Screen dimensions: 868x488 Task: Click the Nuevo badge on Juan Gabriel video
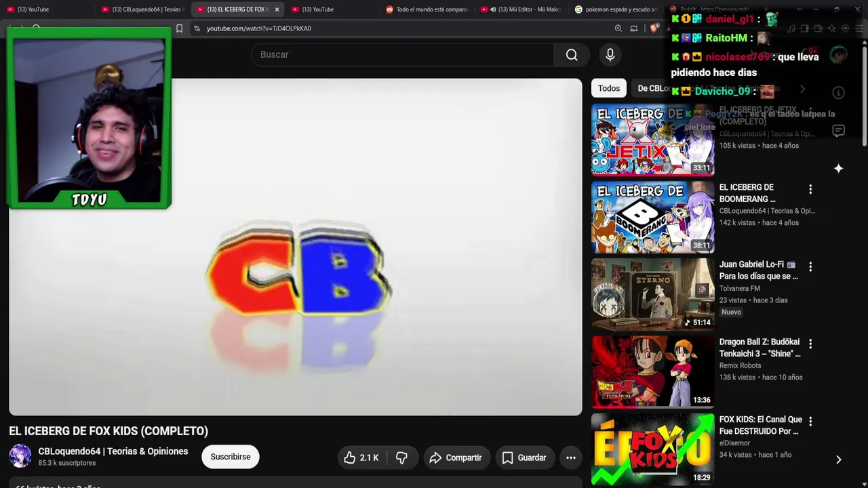coord(731,312)
